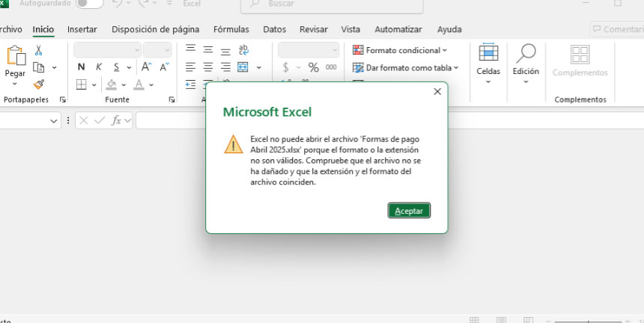Click the formula bar input field
Viewport: 644px width, 323px height.
389,120
